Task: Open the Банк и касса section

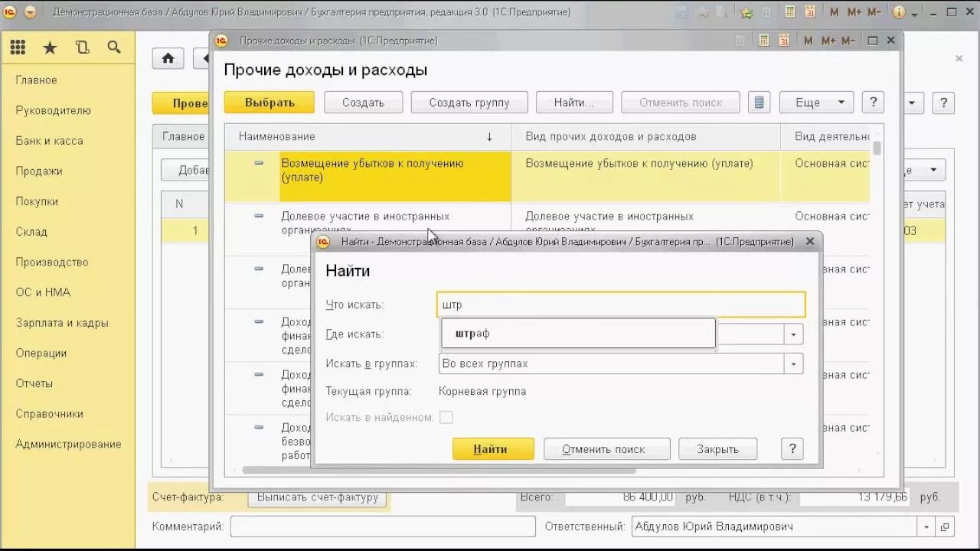Action: pyautogui.click(x=49, y=141)
